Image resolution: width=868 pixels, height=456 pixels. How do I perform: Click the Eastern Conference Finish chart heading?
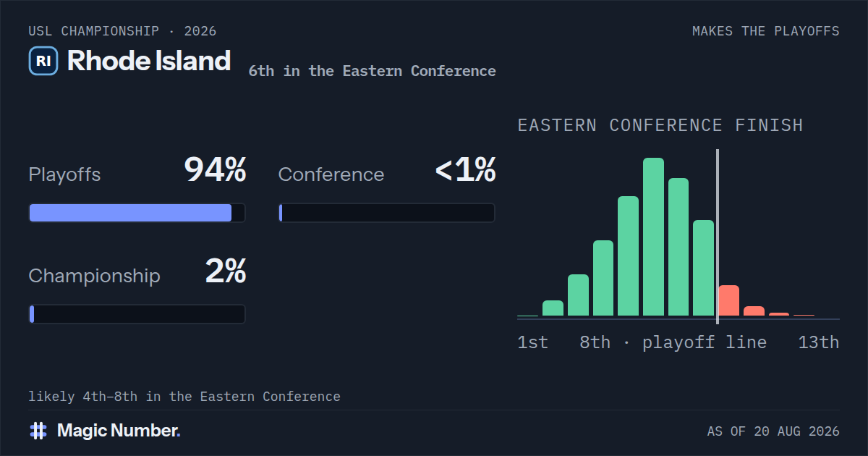660,125
